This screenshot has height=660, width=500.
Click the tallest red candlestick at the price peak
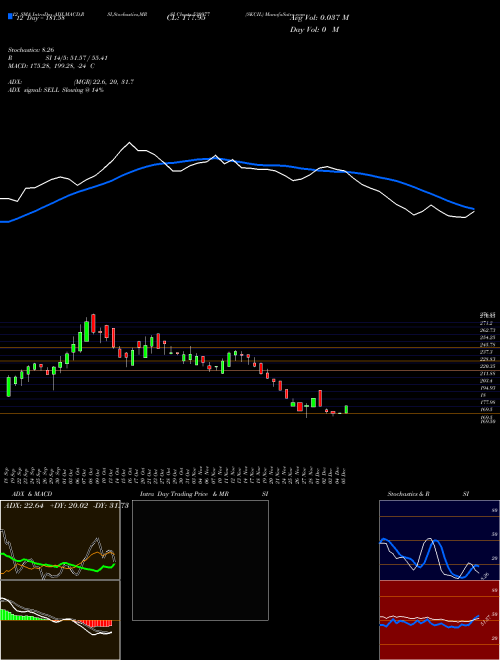tap(93, 323)
